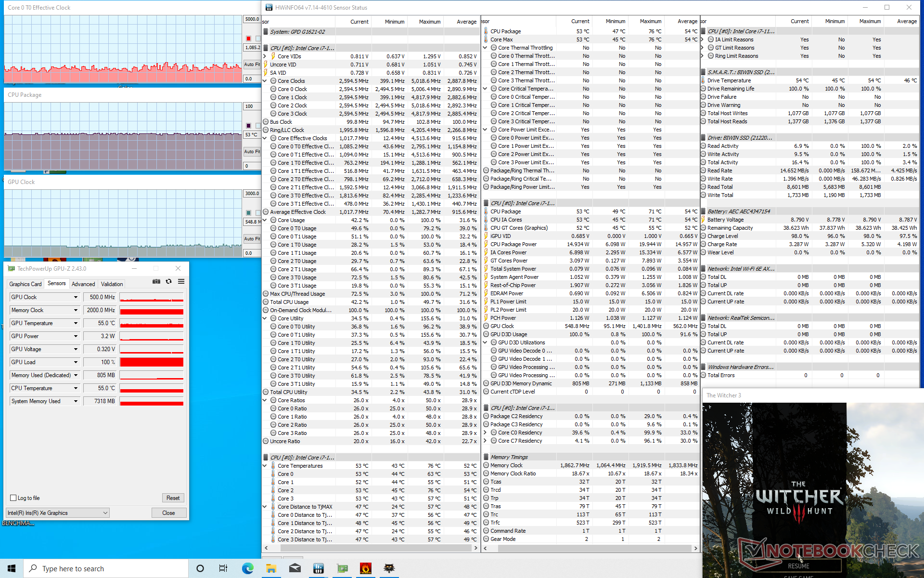The height and width of the screenshot is (578, 924).
Task: Open the GPU Clock sensor dropdown in GPU-Z
Action: tap(76, 297)
